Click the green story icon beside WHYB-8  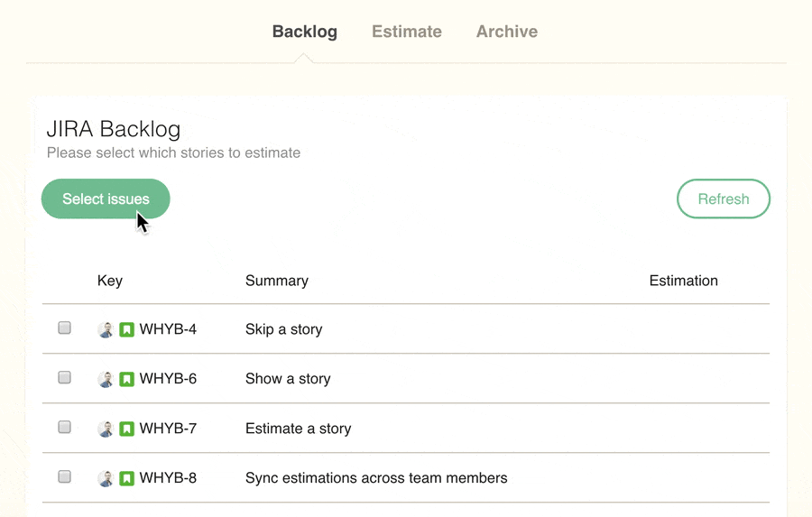click(127, 478)
